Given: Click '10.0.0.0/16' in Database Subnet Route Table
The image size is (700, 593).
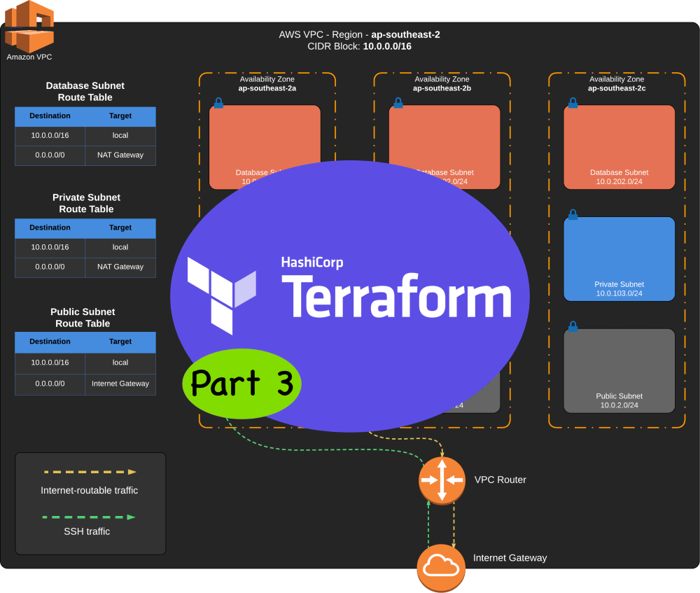Looking at the screenshot, I should coord(50,135).
